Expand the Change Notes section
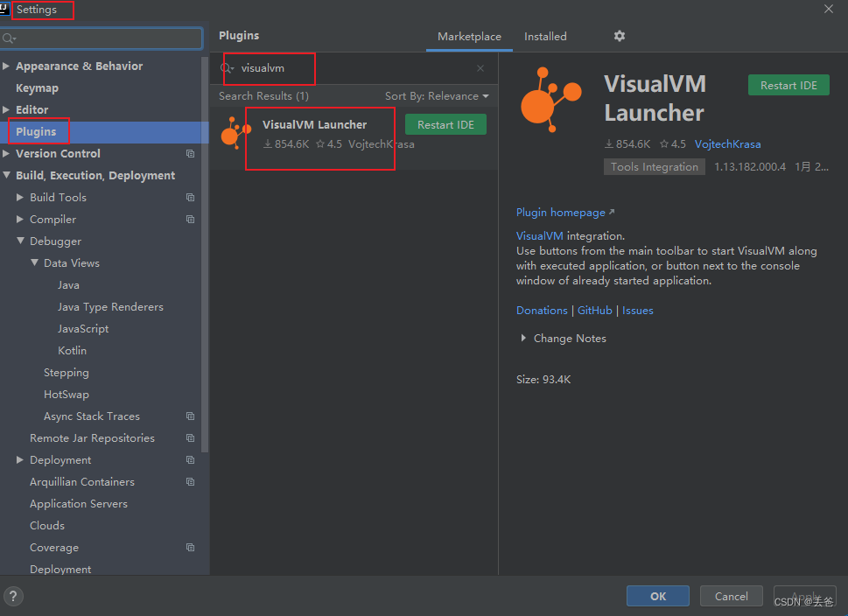The width and height of the screenshot is (848, 616). [523, 338]
